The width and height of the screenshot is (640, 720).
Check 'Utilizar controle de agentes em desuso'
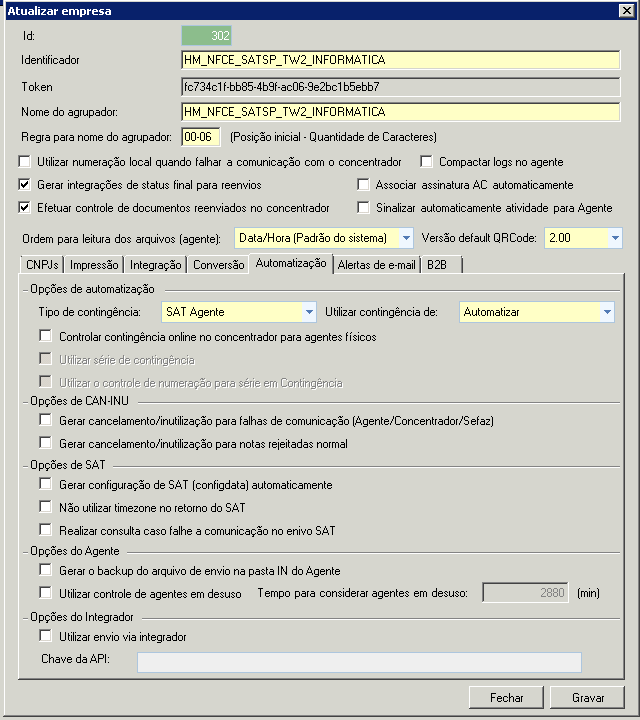[45, 593]
